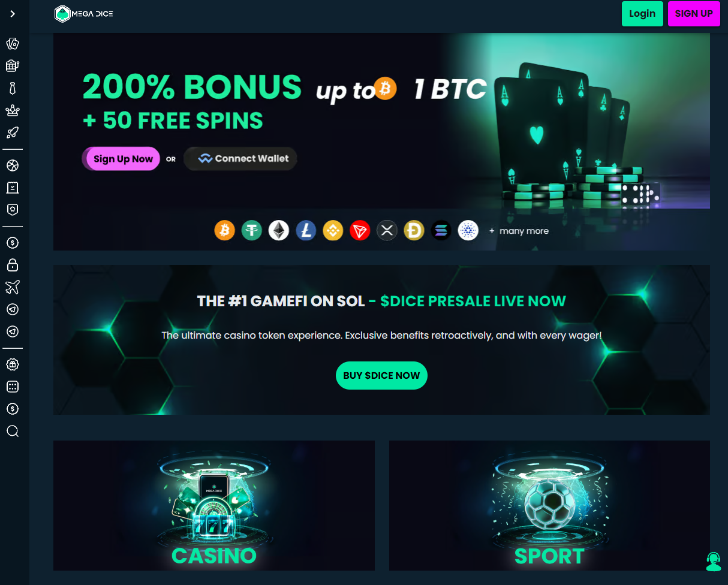
Task: Open the basketball sports icon
Action: click(13, 165)
